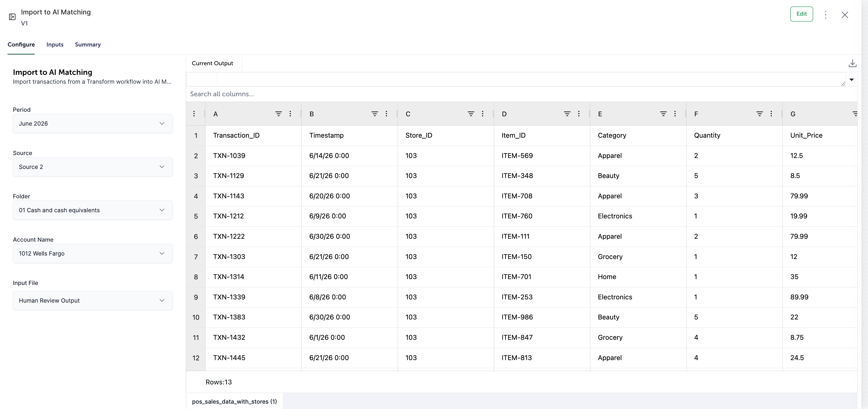This screenshot has width=868, height=409.
Task: Filter column B
Action: (x=374, y=114)
